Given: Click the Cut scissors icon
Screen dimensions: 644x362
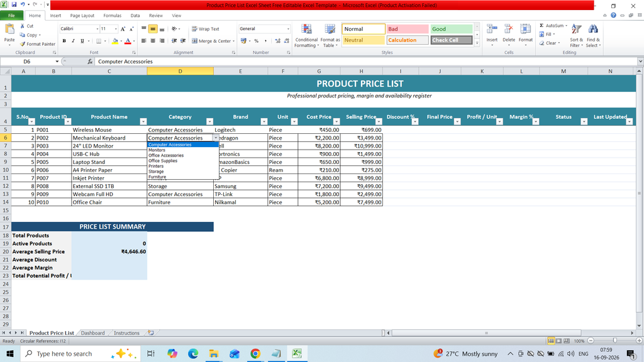Looking at the screenshot, I should [x=23, y=26].
